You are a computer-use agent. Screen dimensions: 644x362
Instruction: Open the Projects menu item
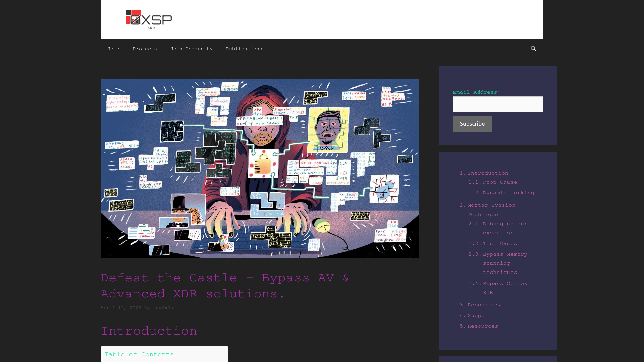pos(145,49)
